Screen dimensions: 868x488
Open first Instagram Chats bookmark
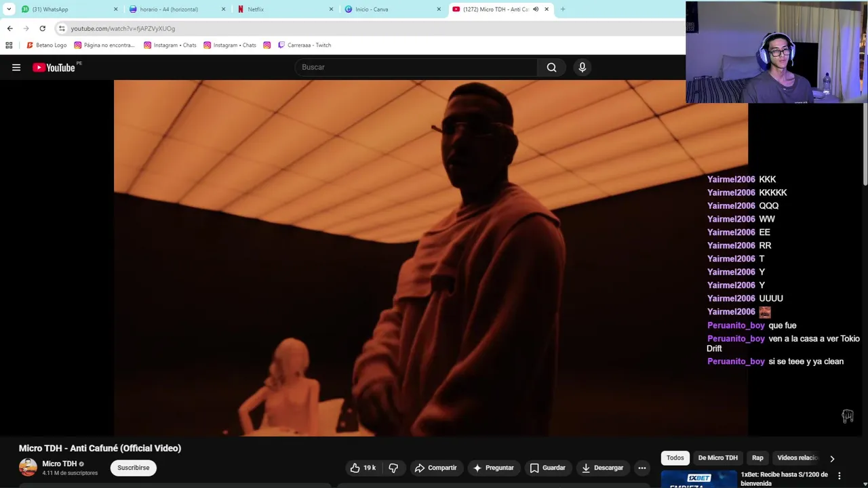point(170,45)
